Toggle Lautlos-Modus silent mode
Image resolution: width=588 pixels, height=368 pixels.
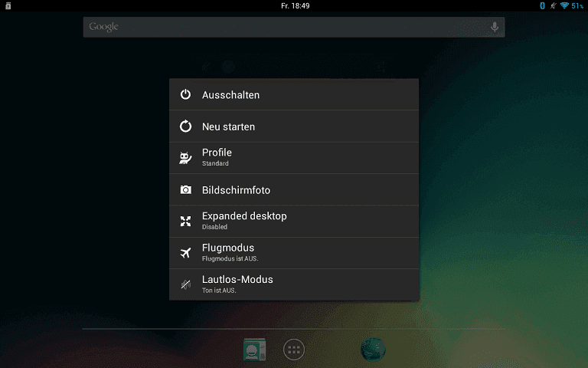[x=294, y=284]
